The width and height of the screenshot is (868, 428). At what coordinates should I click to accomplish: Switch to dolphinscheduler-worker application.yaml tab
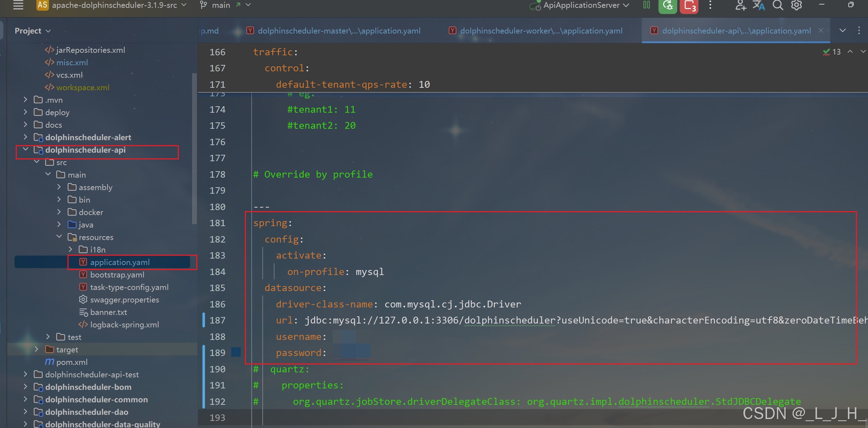point(541,31)
